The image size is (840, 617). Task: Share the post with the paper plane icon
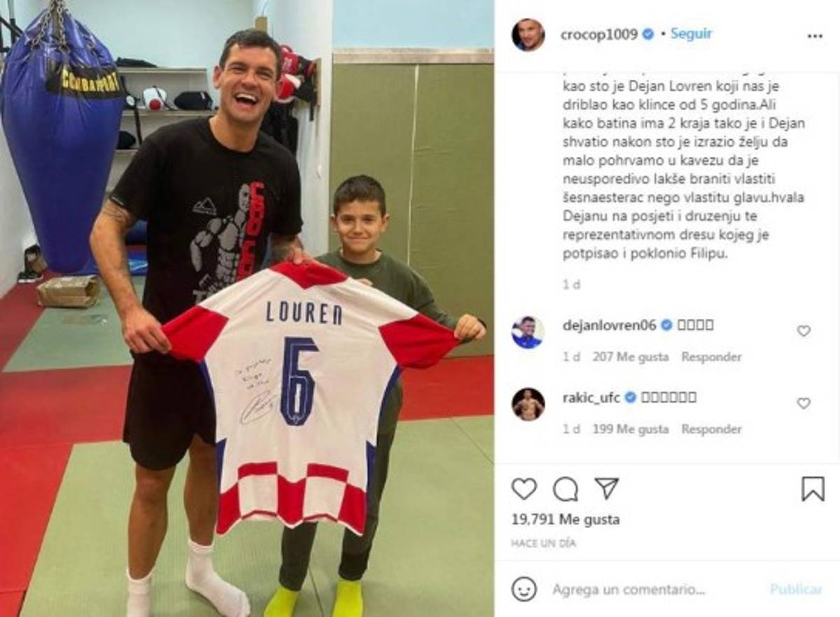pos(606,488)
